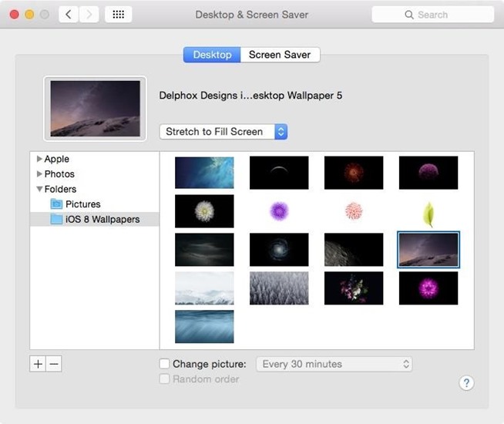
Task: Click the back navigation arrow
Action: pyautogui.click(x=69, y=15)
